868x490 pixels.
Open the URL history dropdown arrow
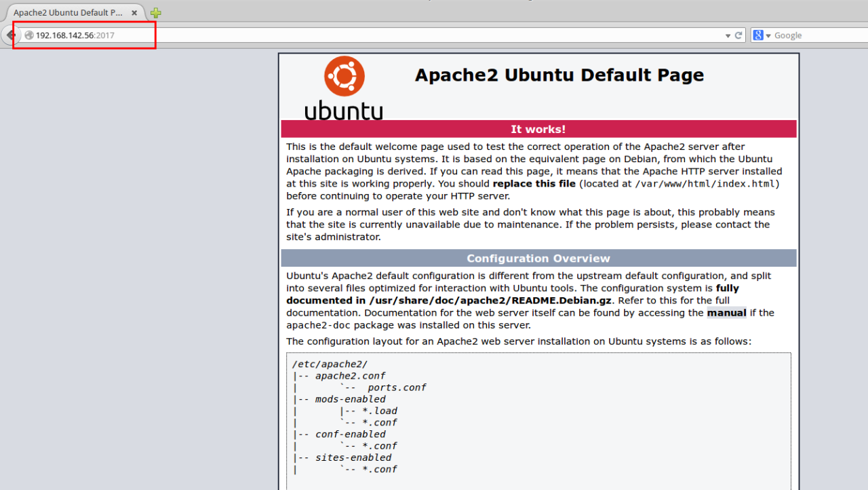pos(728,35)
